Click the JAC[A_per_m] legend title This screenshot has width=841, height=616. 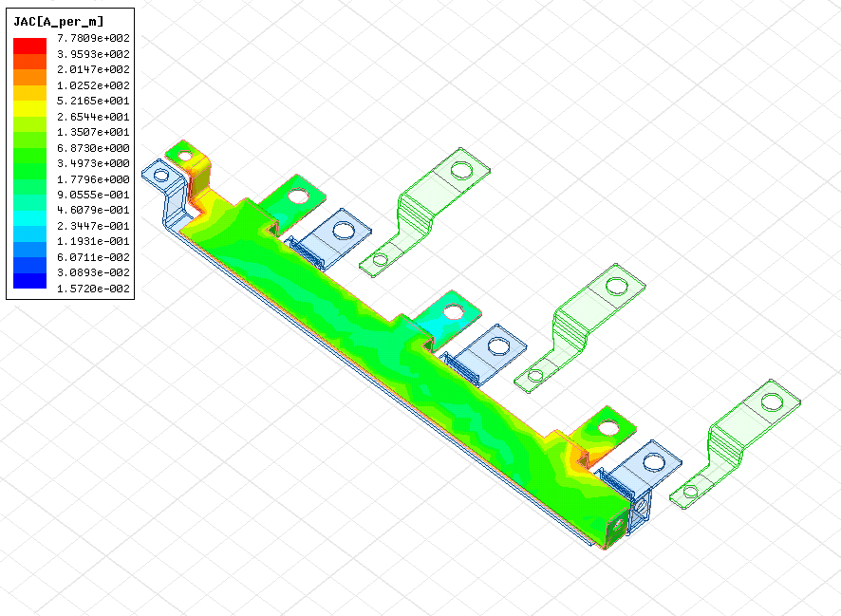(x=58, y=22)
